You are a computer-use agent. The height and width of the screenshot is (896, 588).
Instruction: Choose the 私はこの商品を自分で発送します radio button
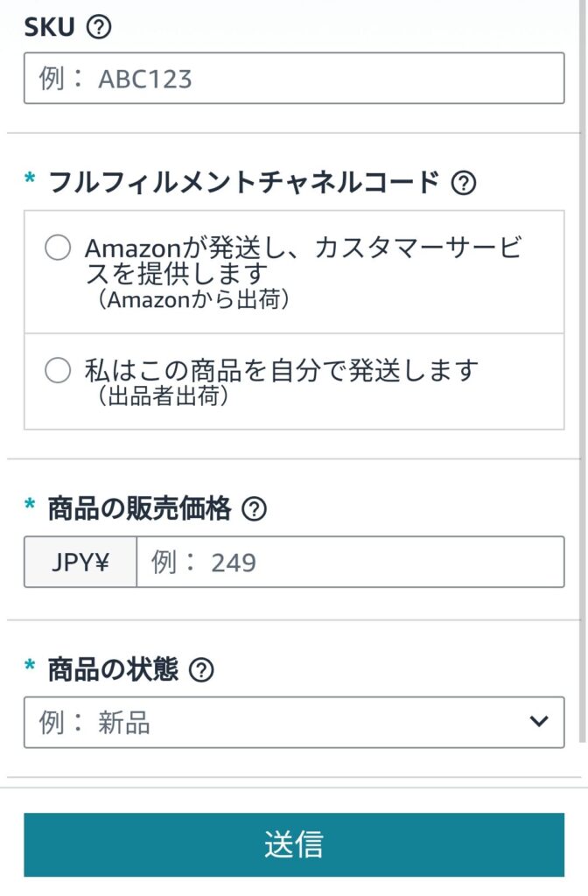click(x=59, y=370)
